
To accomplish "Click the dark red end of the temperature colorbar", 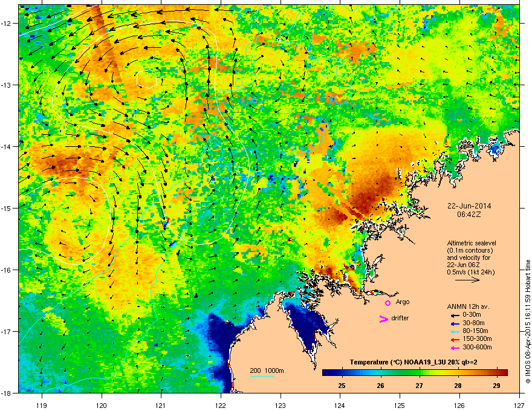I will point(504,372).
